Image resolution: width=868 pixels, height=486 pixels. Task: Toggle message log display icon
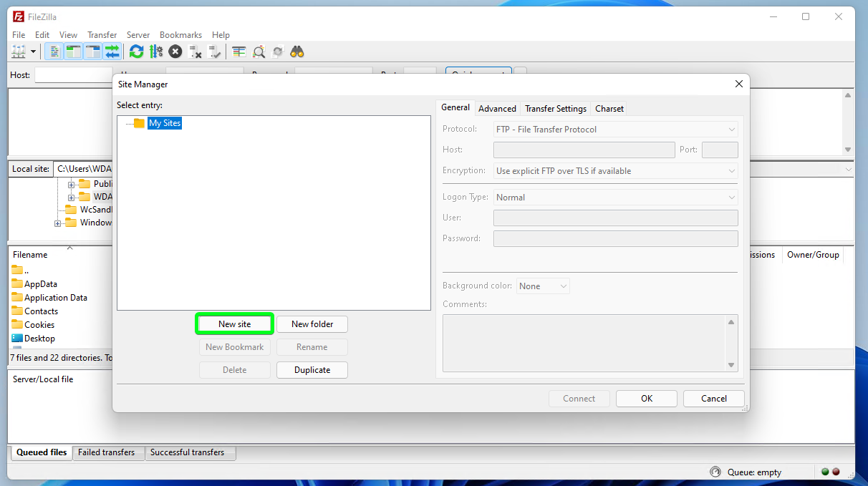pos(54,52)
